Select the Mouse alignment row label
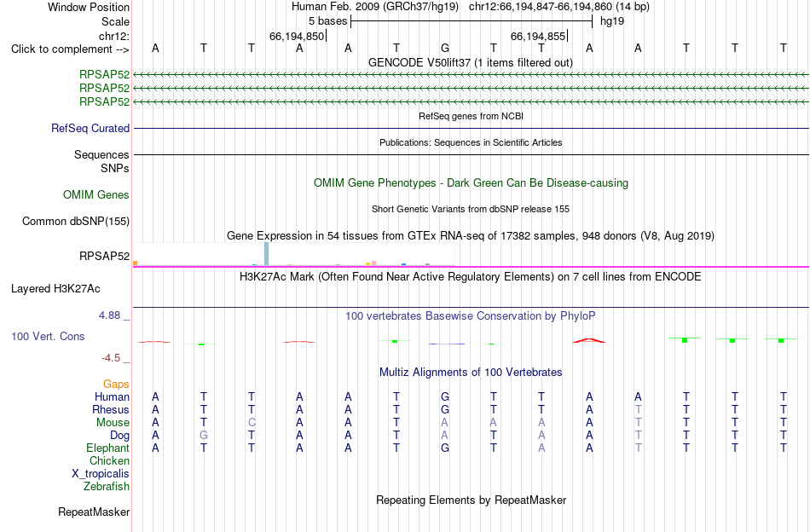The width and height of the screenshot is (810, 532). [x=113, y=423]
